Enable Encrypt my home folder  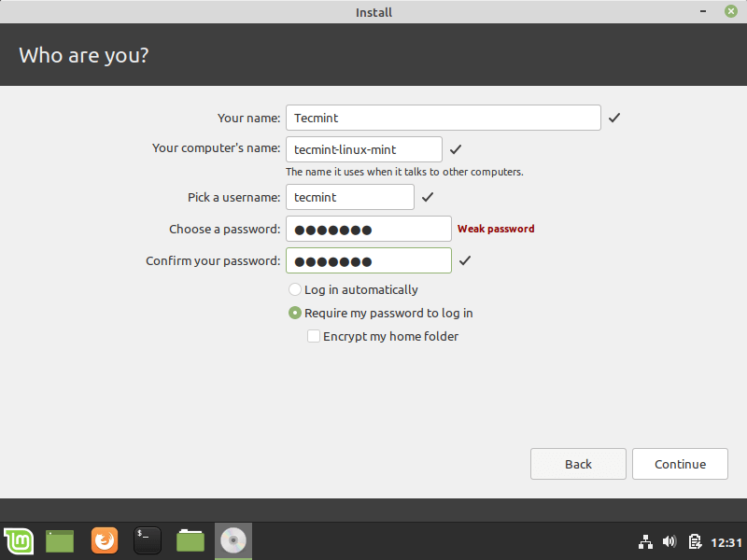tap(314, 336)
